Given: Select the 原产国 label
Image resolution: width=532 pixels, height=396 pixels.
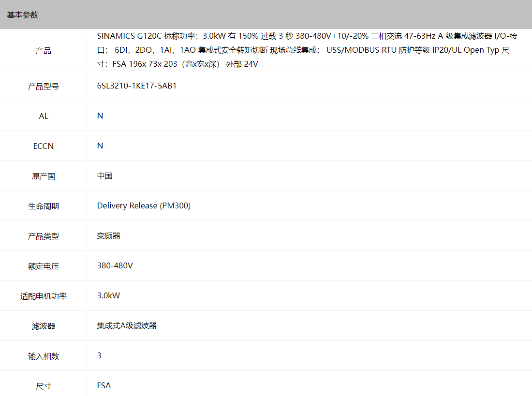Looking at the screenshot, I should [x=44, y=176].
